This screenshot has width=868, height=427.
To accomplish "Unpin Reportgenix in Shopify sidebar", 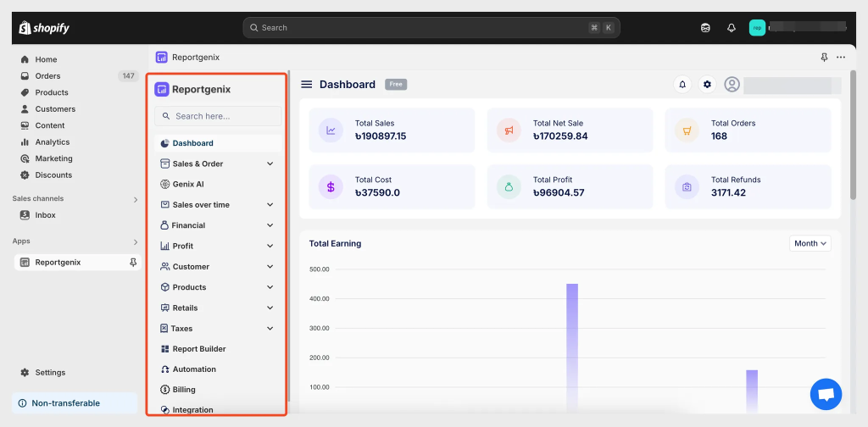I will coord(133,262).
